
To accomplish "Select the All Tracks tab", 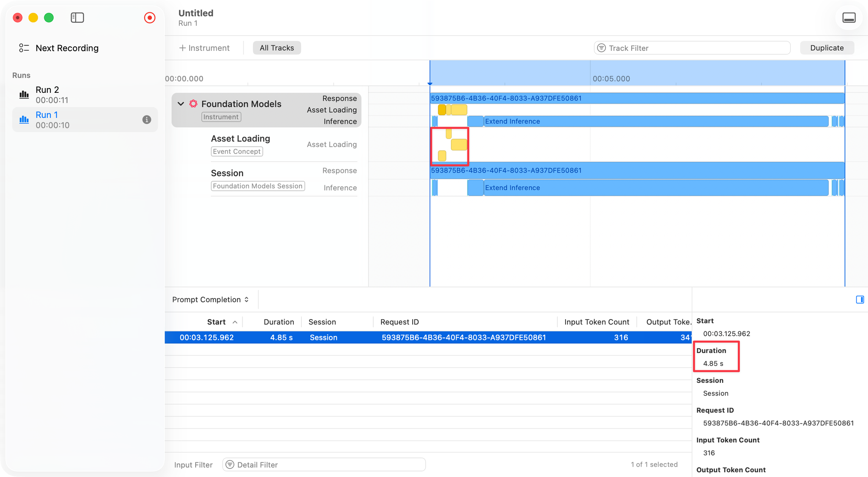I will (277, 48).
